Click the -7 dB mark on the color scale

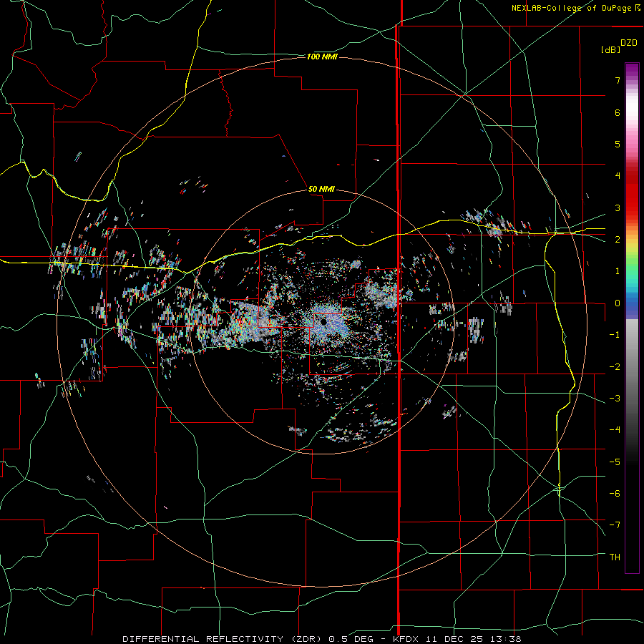pyautogui.click(x=615, y=525)
